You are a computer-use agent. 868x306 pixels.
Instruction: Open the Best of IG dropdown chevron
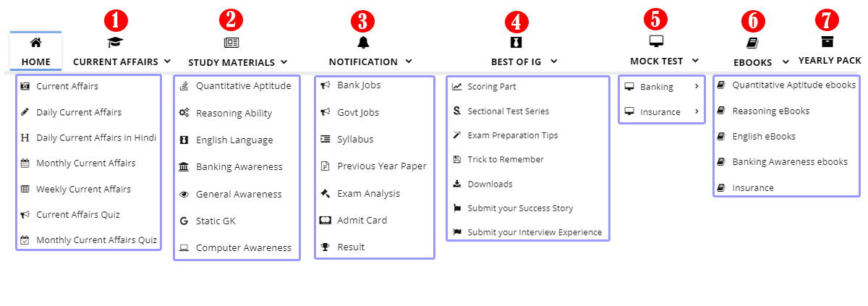coord(553,61)
